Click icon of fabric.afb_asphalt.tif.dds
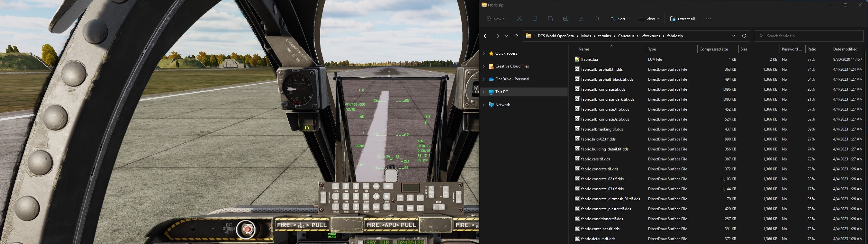868x244 pixels. [577, 69]
